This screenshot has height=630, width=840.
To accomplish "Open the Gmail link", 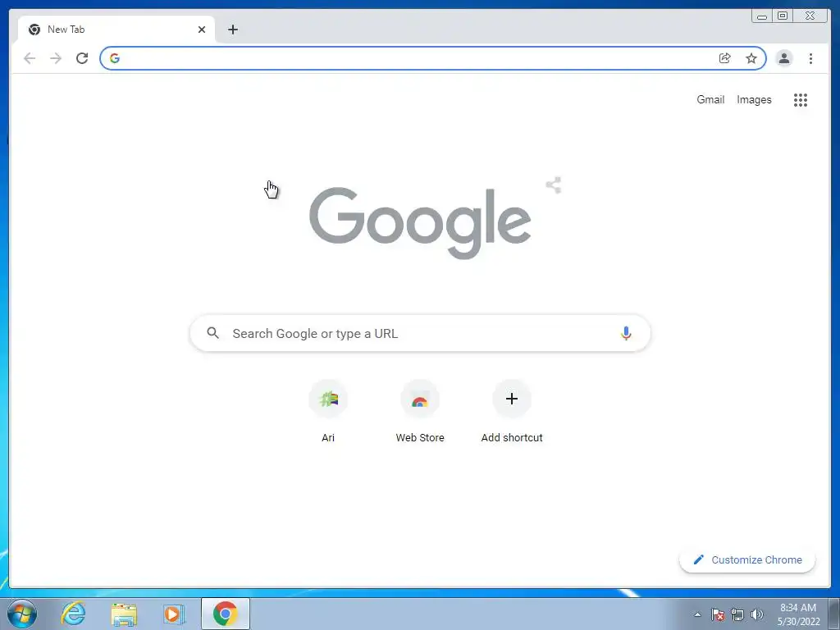I will [x=710, y=99].
